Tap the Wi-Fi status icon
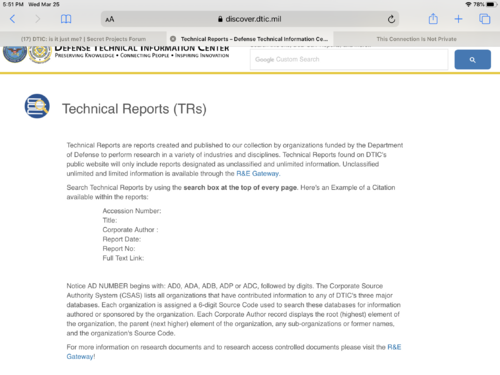Viewport: 500px width, 375px height. (x=468, y=4)
